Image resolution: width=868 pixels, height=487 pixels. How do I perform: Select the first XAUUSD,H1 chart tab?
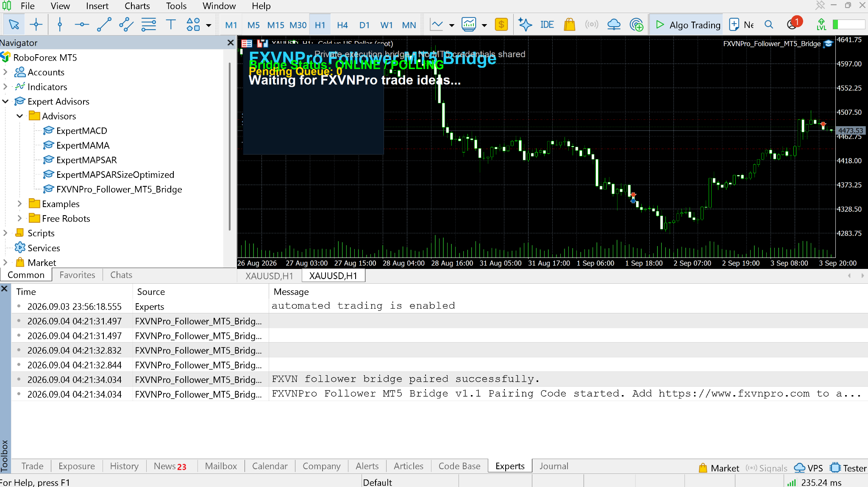[269, 276]
